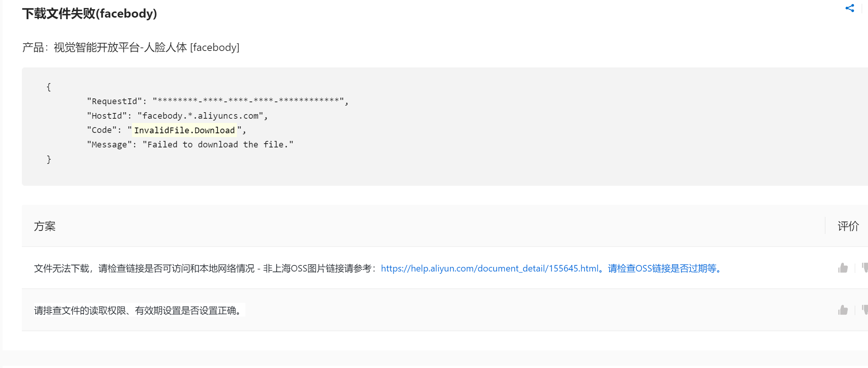Click the HostId facebody.*.aliyuncs.com line
The height and width of the screenshot is (368, 868).
[177, 116]
